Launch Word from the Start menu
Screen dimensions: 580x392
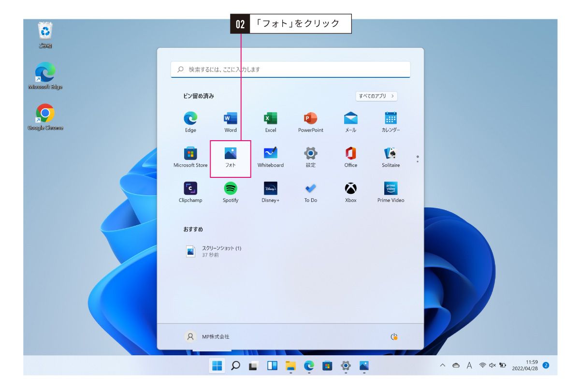(x=231, y=122)
